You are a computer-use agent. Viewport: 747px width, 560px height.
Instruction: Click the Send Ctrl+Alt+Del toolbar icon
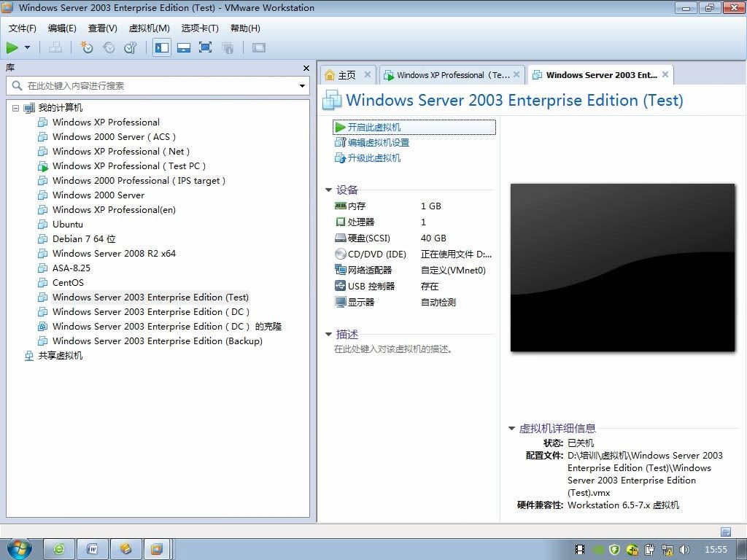[55, 47]
